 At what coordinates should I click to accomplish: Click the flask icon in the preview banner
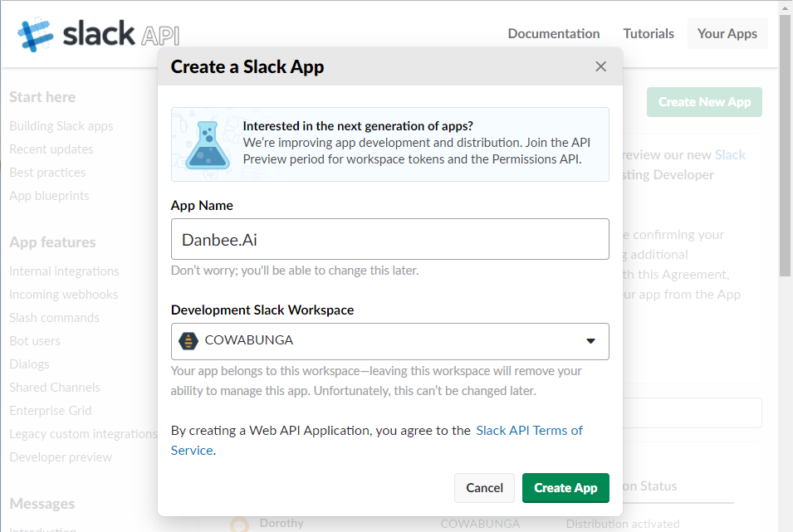point(208,144)
